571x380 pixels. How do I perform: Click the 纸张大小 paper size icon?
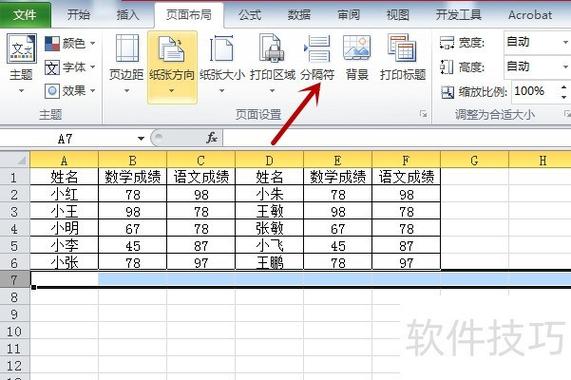(222, 48)
